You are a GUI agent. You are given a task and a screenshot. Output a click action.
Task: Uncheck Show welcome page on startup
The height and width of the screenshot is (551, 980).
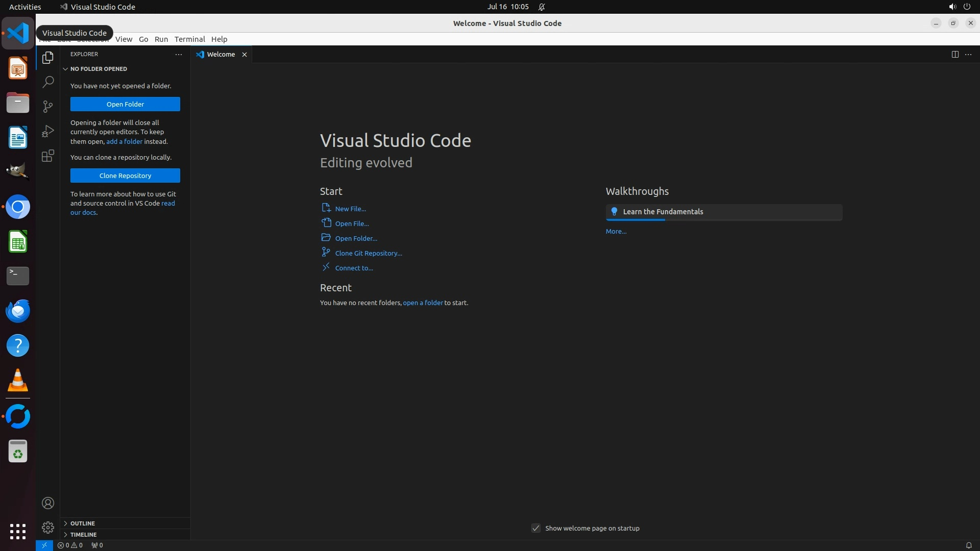pos(536,528)
